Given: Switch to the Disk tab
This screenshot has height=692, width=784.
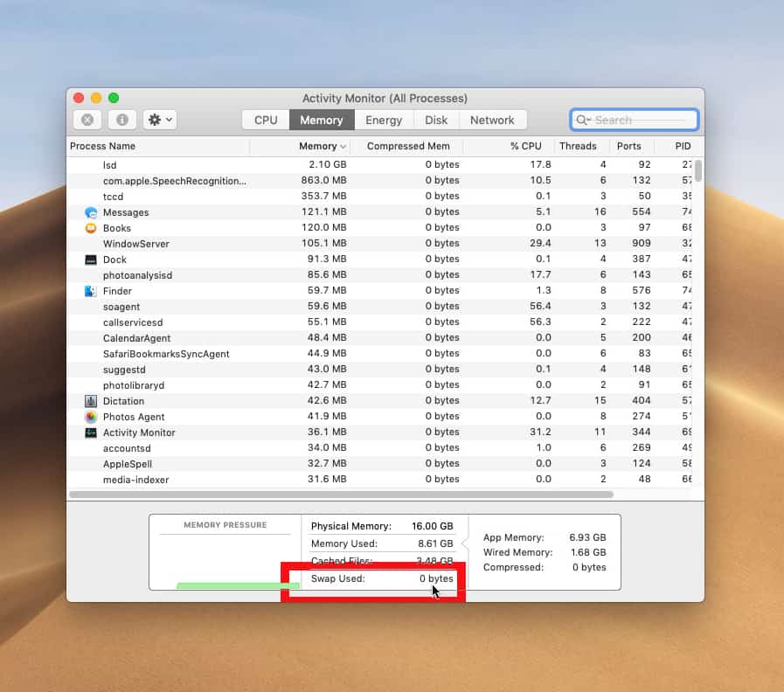Looking at the screenshot, I should [436, 120].
